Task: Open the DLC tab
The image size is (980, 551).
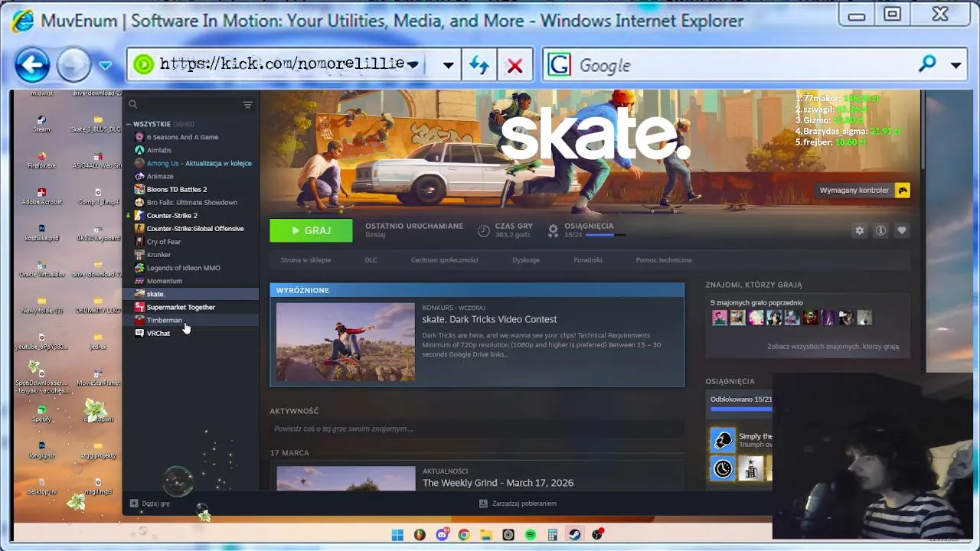Action: 371,260
